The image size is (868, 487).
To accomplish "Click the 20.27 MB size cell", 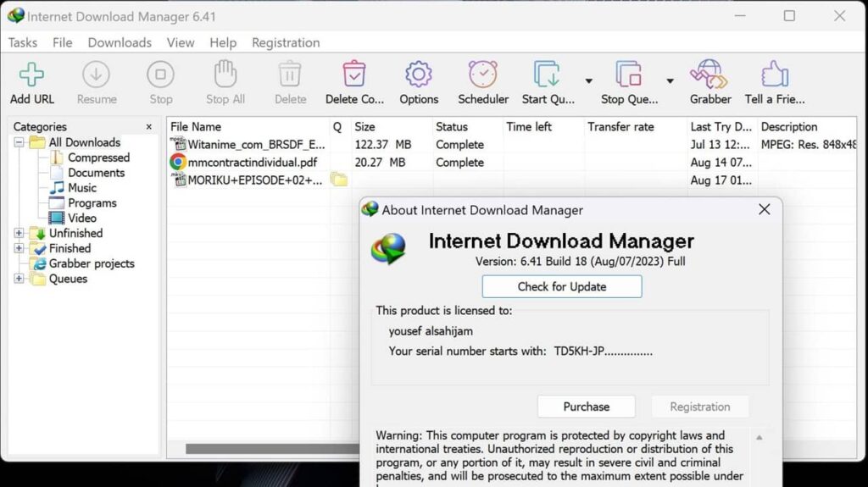I will point(381,162).
